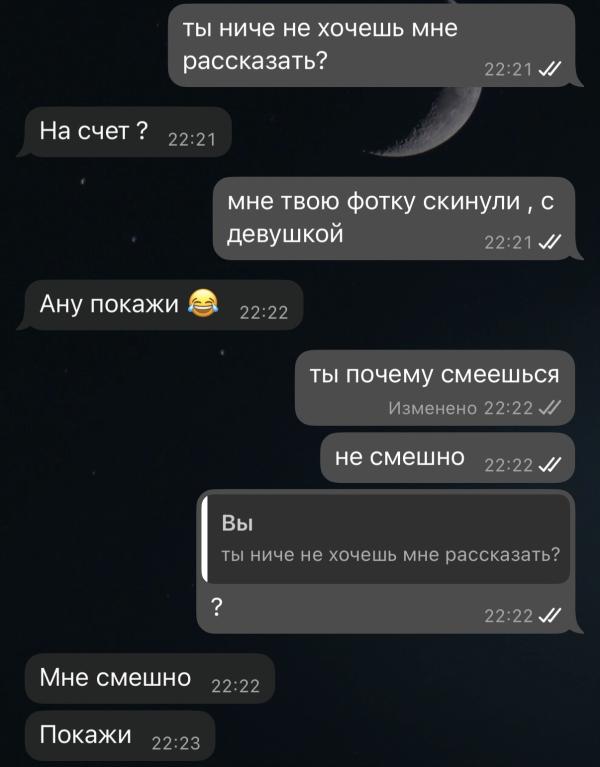Tap checkmarks on the quoted '?' reply
Image resolution: width=600 pixels, height=767 pixels.
tap(550, 615)
